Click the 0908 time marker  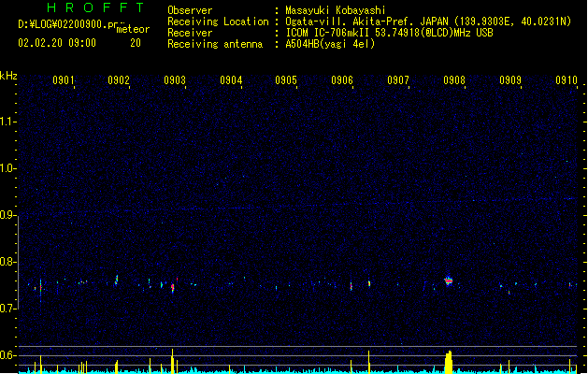tap(454, 79)
